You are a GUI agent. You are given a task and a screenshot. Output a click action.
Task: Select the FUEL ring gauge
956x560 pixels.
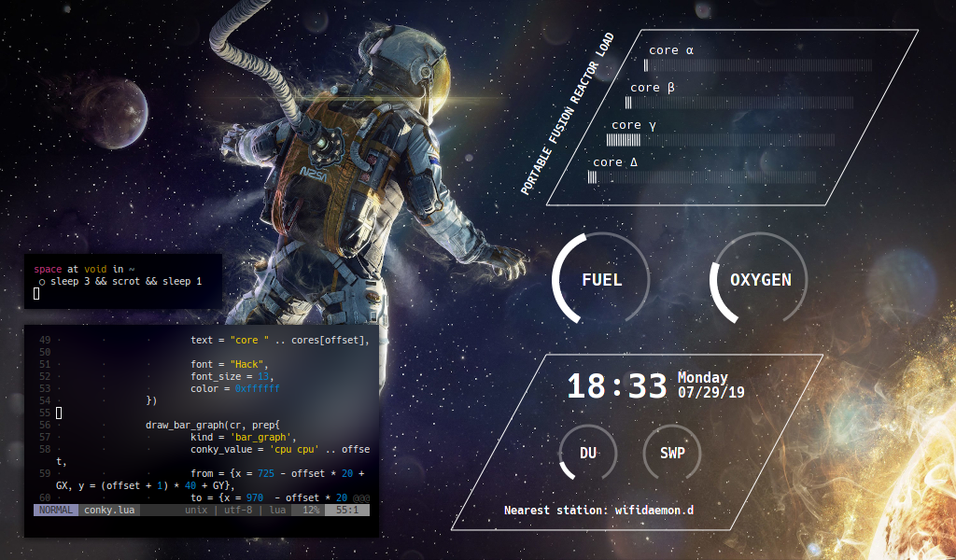pos(601,279)
